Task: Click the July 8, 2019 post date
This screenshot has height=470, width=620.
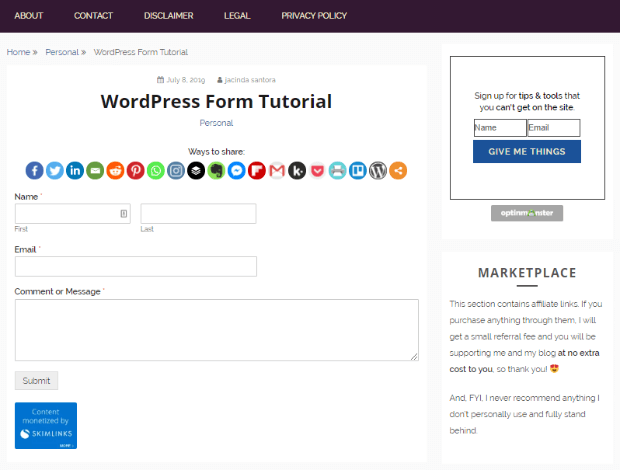Action: 185,80
